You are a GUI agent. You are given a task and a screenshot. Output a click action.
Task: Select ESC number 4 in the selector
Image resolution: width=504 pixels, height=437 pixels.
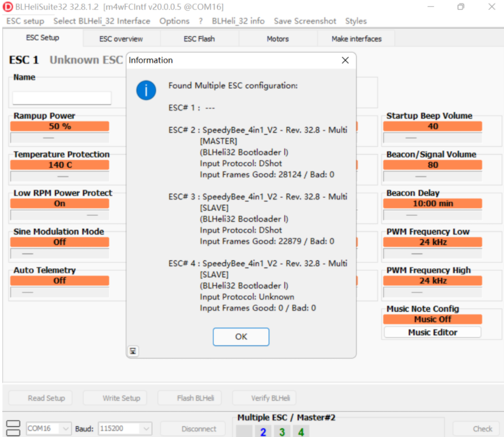(301, 431)
